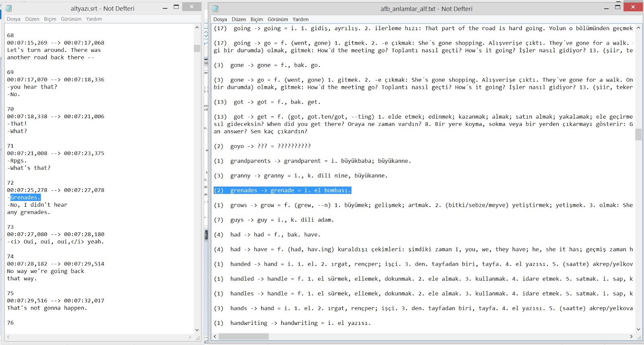
Task: Minimize the afb_anlamlar_alf.txt window
Action: click(x=607, y=8)
